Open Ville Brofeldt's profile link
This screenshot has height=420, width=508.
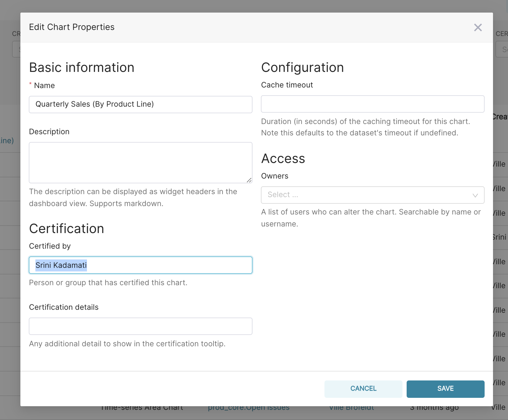(351, 407)
